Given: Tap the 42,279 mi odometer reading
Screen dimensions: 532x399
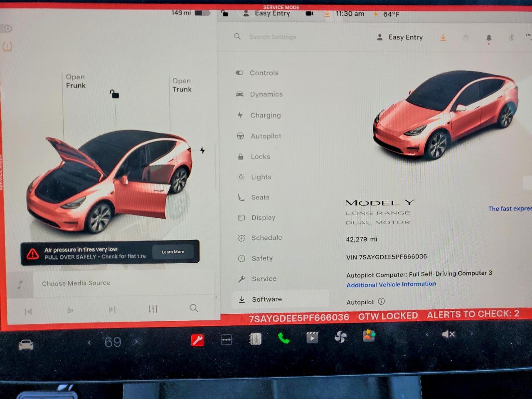Looking at the screenshot, I should pyautogui.click(x=362, y=239).
